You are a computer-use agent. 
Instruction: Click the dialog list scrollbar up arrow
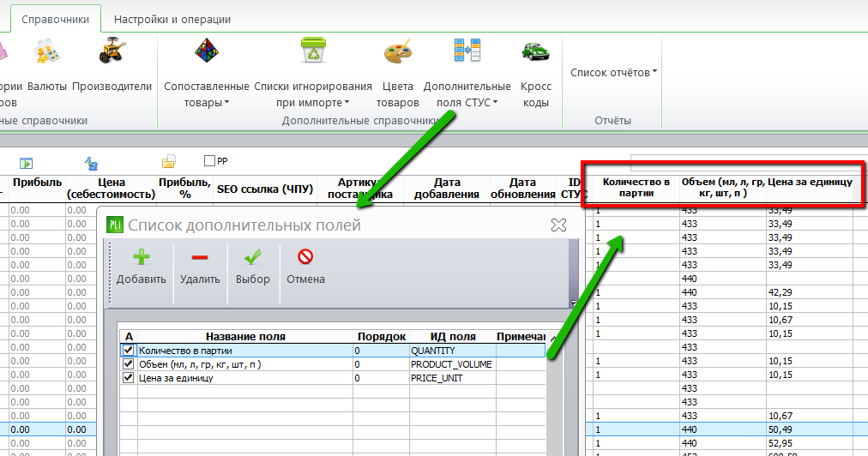(552, 338)
